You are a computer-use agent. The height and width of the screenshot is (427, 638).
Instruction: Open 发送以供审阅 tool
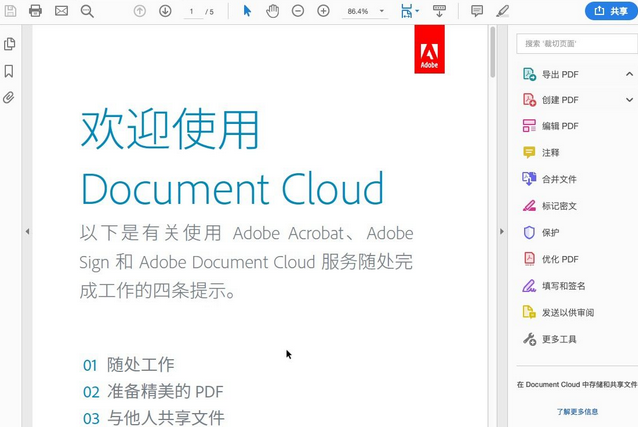(x=558, y=312)
